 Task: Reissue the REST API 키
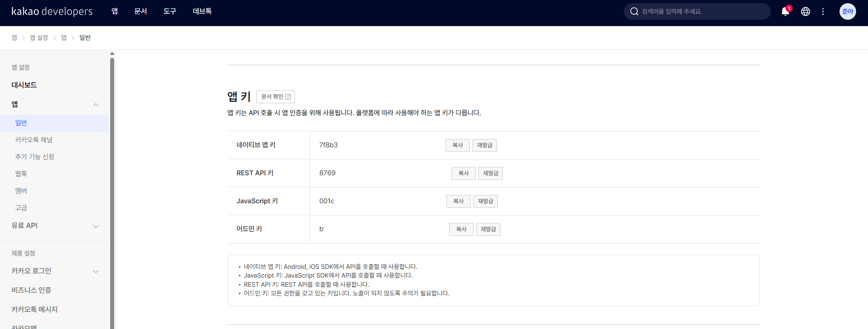coord(490,173)
